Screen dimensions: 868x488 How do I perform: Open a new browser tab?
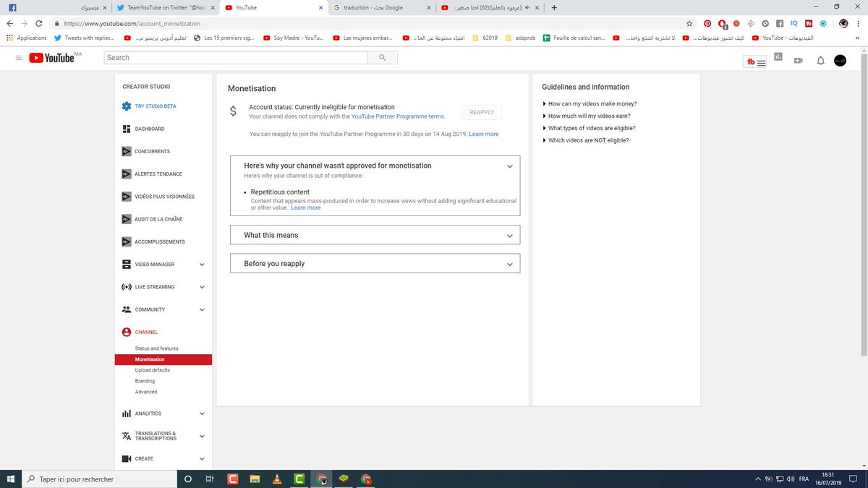[x=554, y=7]
